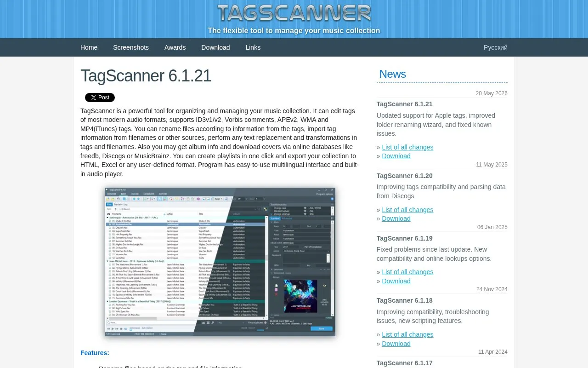Viewport: 588px width, 368px height.
Task: Click the date '20 May 2026'
Action: (492, 93)
